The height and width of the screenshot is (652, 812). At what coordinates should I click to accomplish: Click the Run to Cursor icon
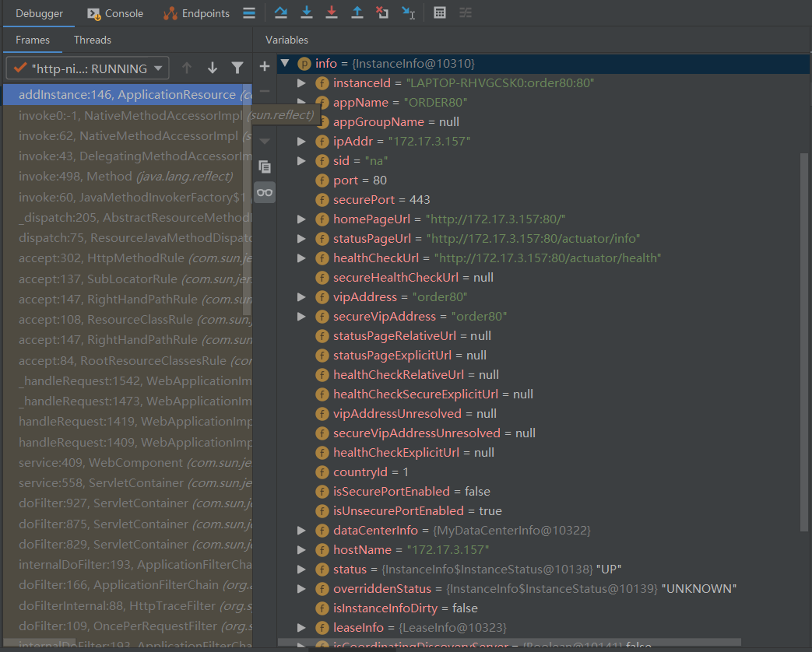coord(408,12)
